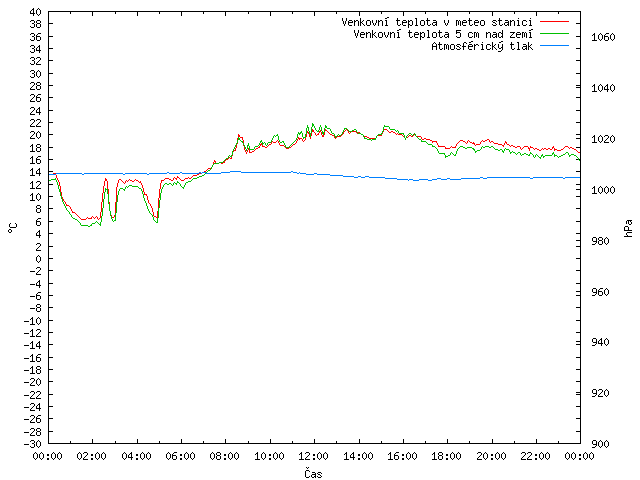The height and width of the screenshot is (480, 640).
Task: Click the '10' temperature axis label
Action: 36,197
